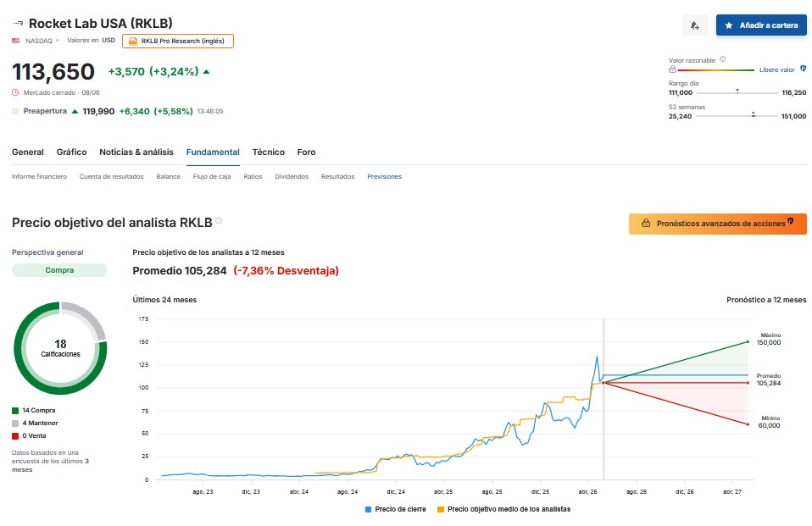Image resolution: width=812 pixels, height=526 pixels.
Task: Click the Compra outlook badge
Action: click(59, 270)
